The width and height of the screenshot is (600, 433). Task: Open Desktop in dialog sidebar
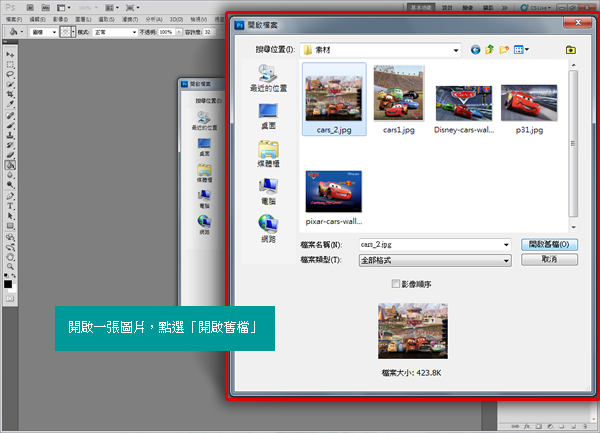click(x=268, y=116)
